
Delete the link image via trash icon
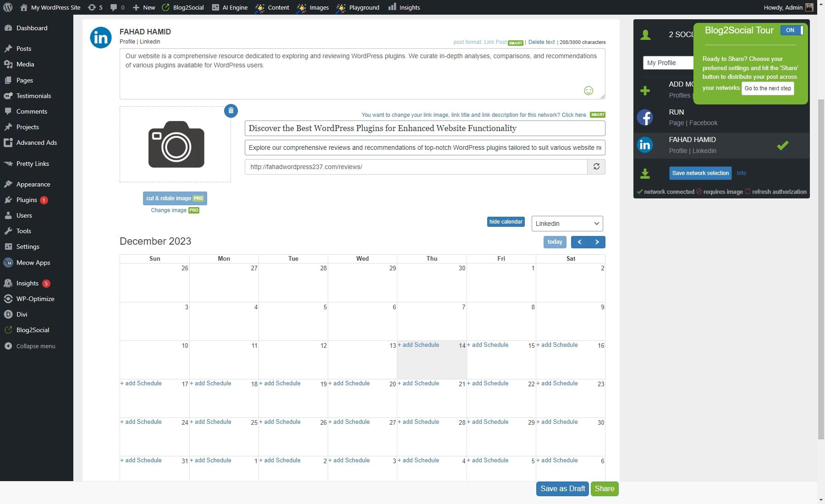231,111
